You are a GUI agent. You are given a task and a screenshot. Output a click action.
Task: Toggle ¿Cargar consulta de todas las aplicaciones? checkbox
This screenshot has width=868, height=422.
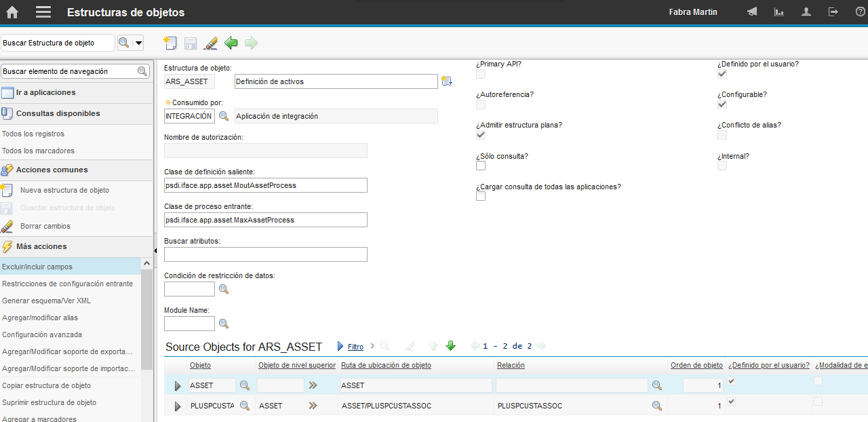click(x=481, y=196)
